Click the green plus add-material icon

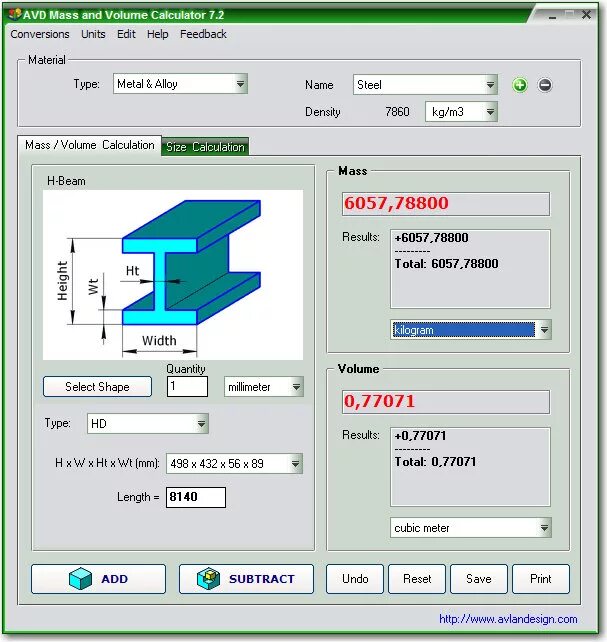pyautogui.click(x=519, y=85)
